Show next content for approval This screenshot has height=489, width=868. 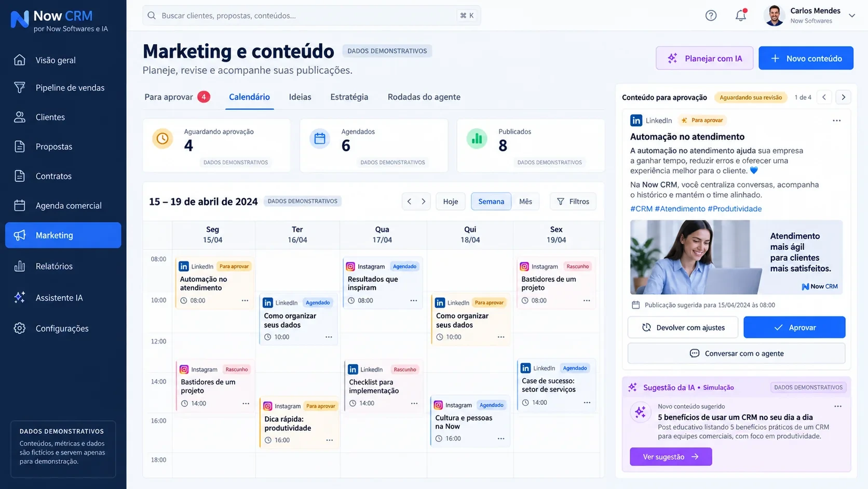[x=844, y=97]
